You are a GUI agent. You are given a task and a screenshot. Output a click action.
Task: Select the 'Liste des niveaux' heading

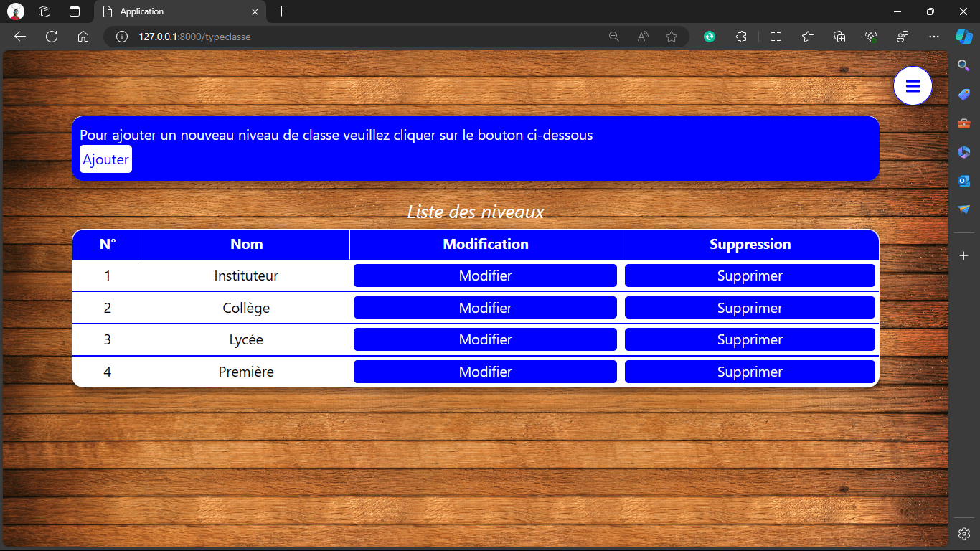[476, 212]
